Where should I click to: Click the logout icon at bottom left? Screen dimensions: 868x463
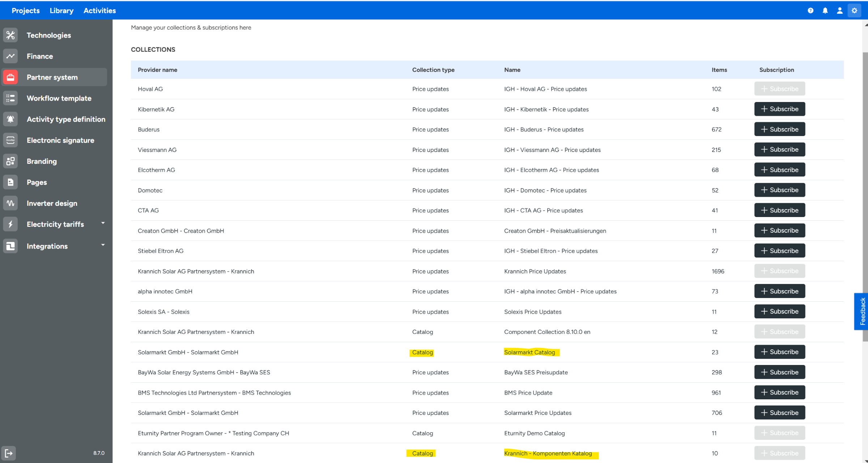pos(8,453)
